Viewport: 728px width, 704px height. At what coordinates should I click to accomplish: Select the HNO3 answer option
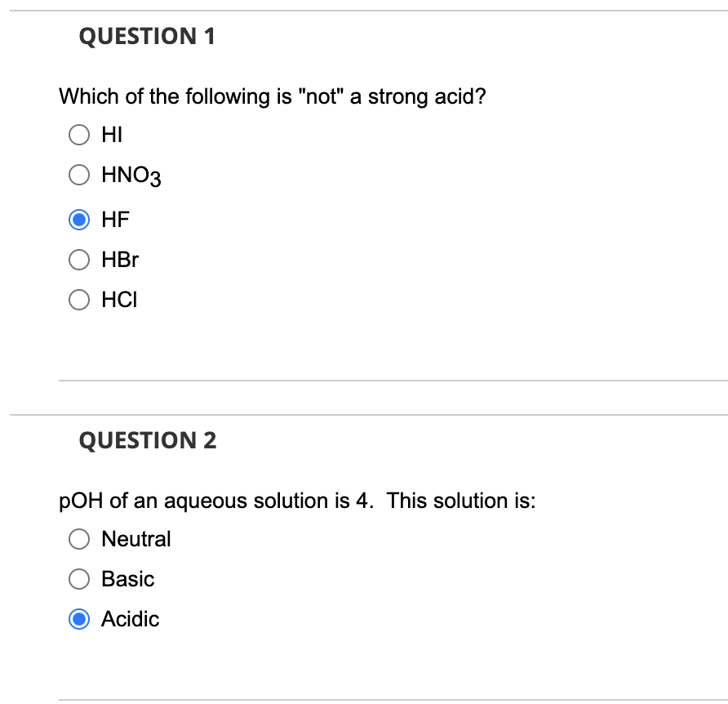[79, 175]
